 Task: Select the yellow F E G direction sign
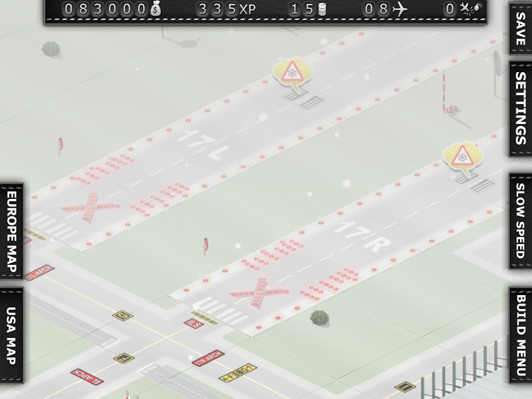pyautogui.click(x=238, y=373)
